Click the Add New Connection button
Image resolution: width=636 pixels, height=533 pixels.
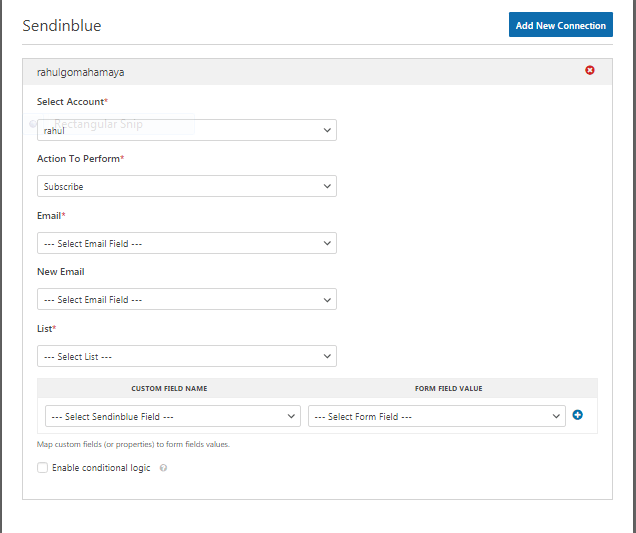(x=561, y=25)
